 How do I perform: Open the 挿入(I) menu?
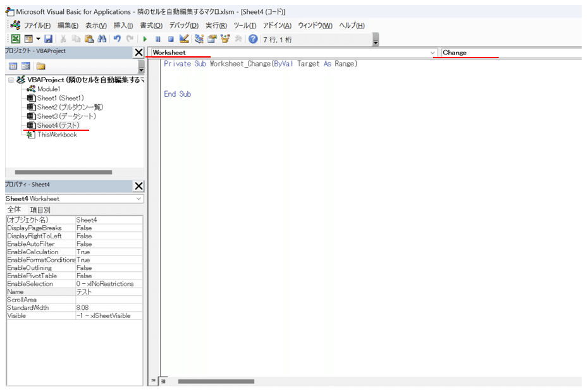(x=123, y=25)
